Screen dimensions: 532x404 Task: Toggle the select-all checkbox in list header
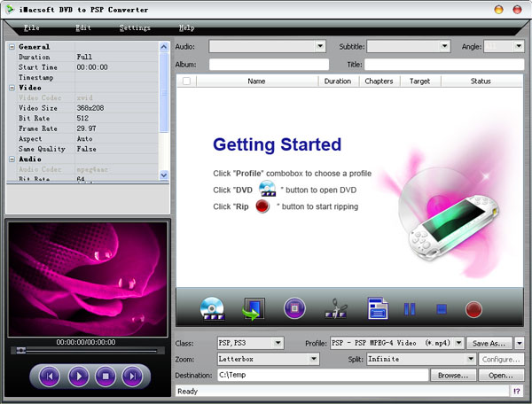click(x=186, y=81)
